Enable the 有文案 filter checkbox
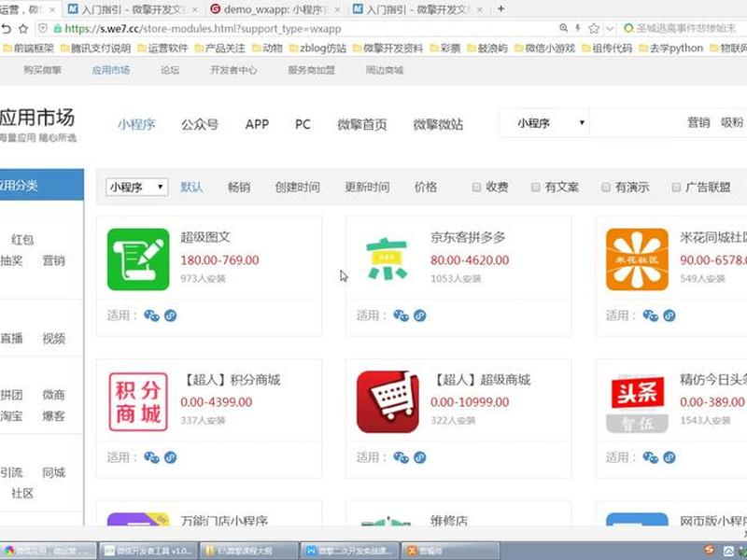 pyautogui.click(x=536, y=188)
